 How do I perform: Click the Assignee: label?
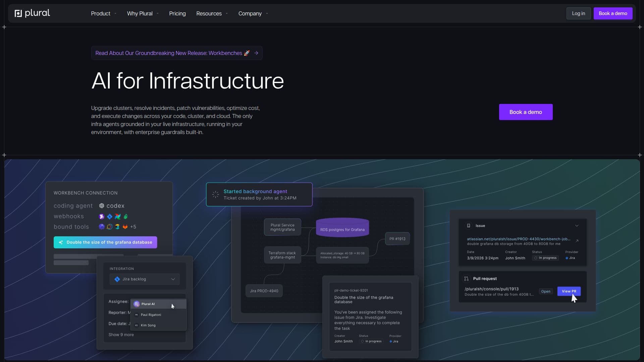[118, 301]
